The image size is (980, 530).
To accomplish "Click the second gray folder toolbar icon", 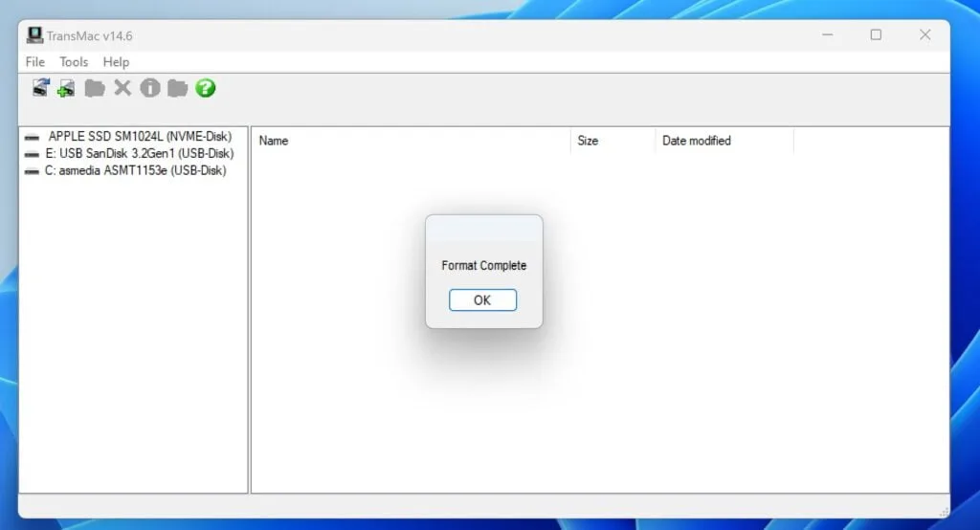I will tap(177, 88).
